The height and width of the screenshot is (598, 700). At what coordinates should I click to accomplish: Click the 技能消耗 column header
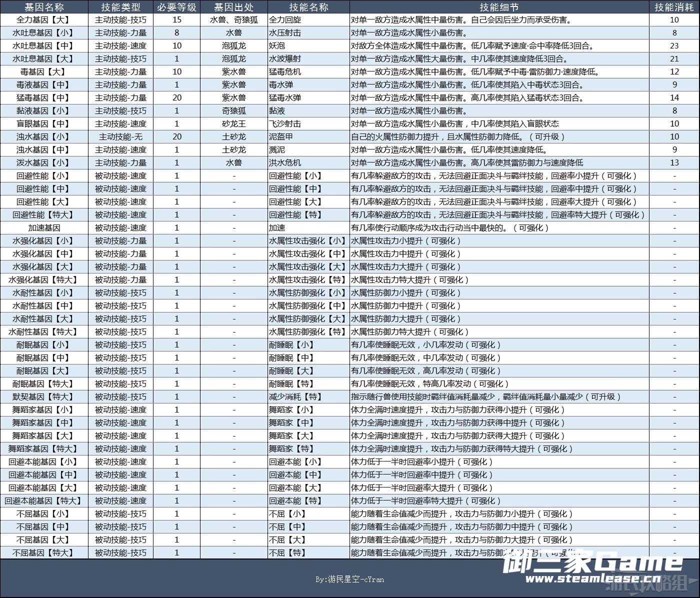(x=674, y=7)
